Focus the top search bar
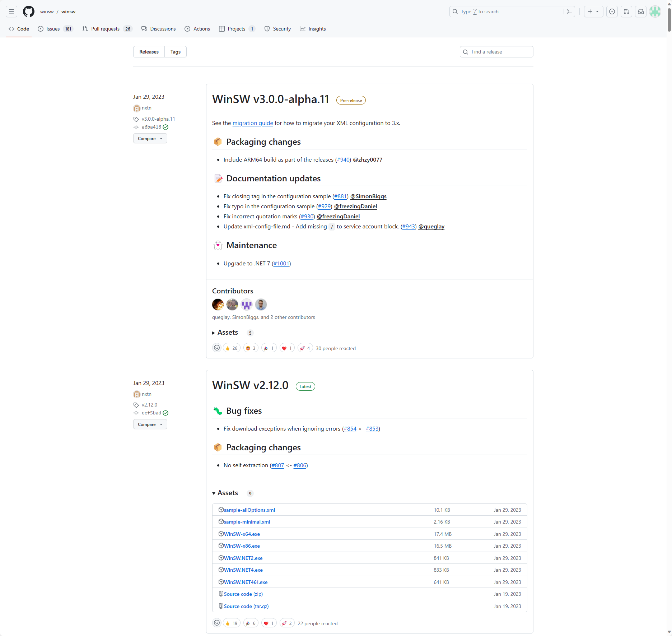Screen dimensions: 672x636 click(512, 11)
